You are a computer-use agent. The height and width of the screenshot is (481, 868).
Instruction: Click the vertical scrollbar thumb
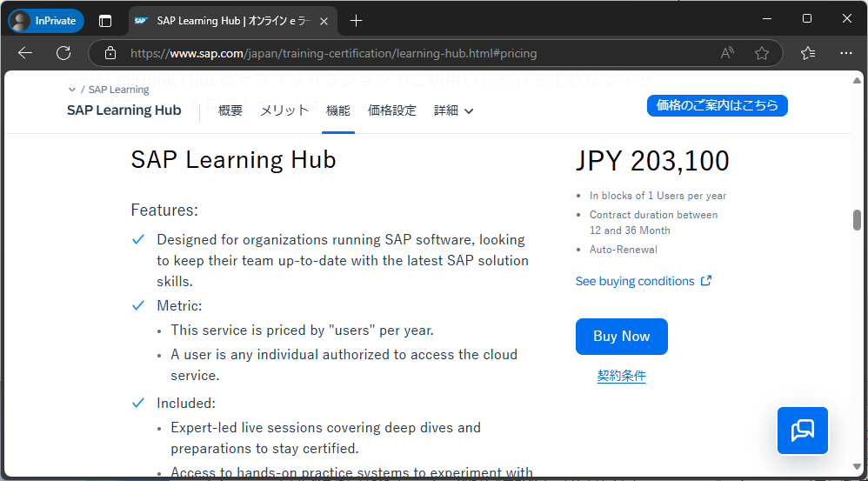pyautogui.click(x=857, y=220)
